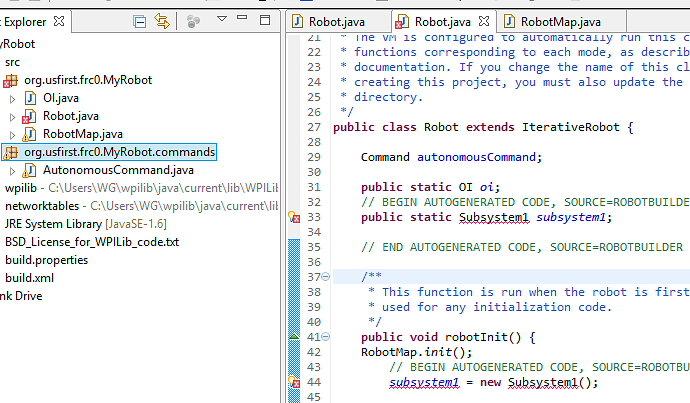Click the Focus on Active Task icon
Viewport: 690px width, 403px height.
coord(193,21)
